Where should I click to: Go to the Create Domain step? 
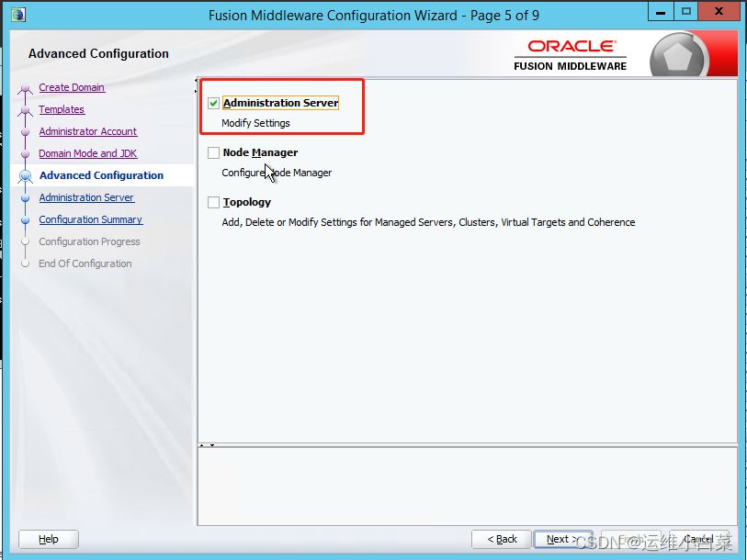[x=72, y=87]
